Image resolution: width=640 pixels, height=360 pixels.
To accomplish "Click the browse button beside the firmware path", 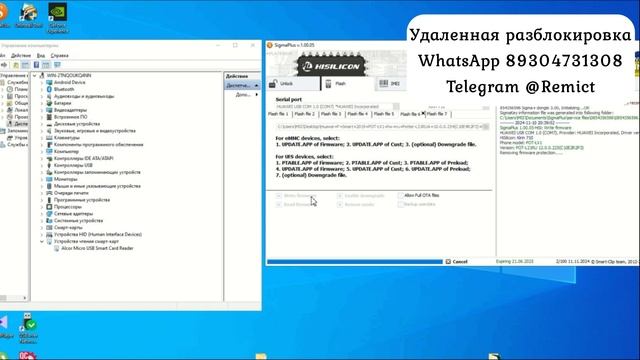I will coord(486,127).
